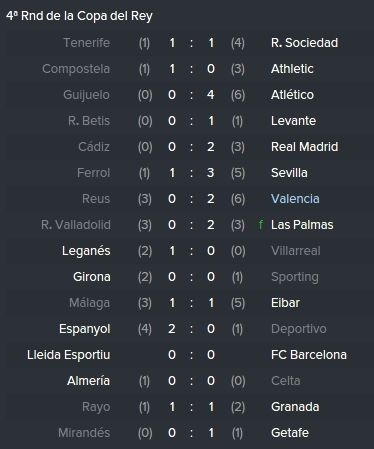
Task: Click the 4ª Rnd de la Copa del Rey heading
Action: [79, 16]
